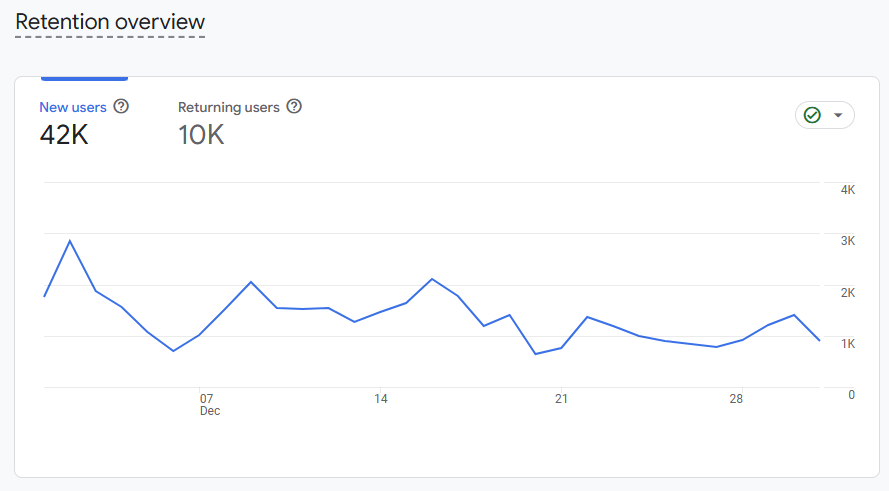Click the 42K new users value
This screenshot has width=889, height=491.
pyautogui.click(x=64, y=135)
